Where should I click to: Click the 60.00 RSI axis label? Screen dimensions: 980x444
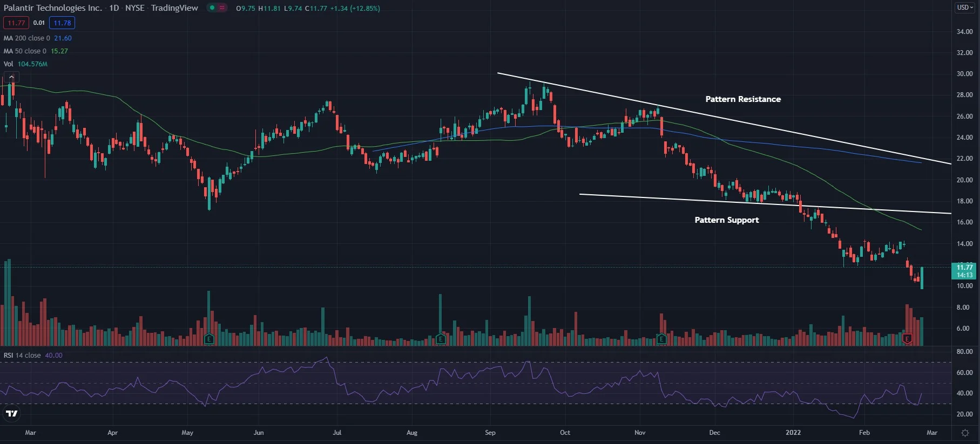coord(964,373)
